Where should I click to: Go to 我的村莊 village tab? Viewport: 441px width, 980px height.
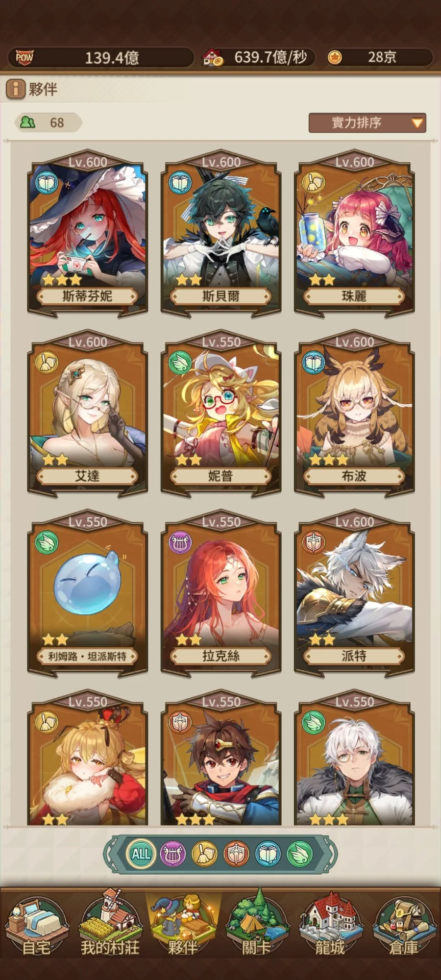click(x=110, y=924)
